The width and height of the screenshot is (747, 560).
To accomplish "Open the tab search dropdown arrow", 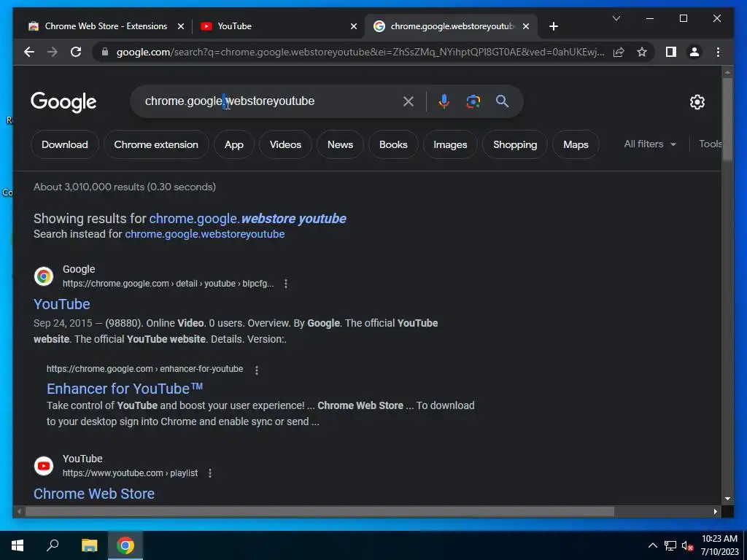I will coord(616,18).
